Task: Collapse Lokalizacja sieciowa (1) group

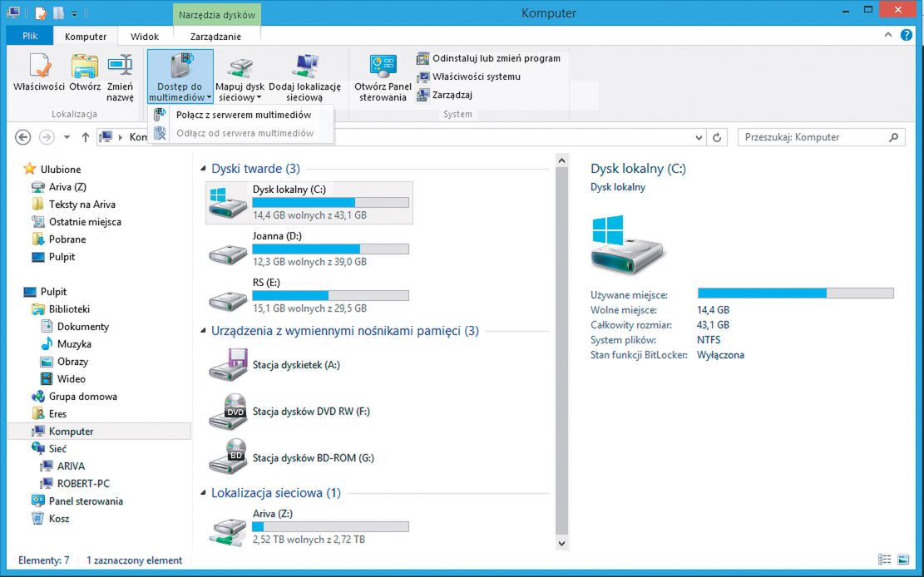Action: click(x=203, y=493)
